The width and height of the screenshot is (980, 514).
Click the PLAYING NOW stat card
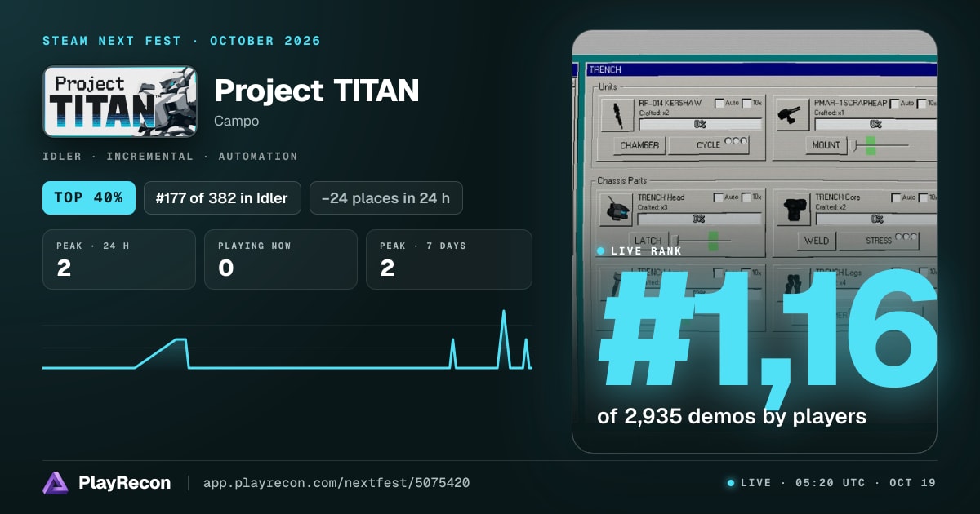(x=281, y=259)
